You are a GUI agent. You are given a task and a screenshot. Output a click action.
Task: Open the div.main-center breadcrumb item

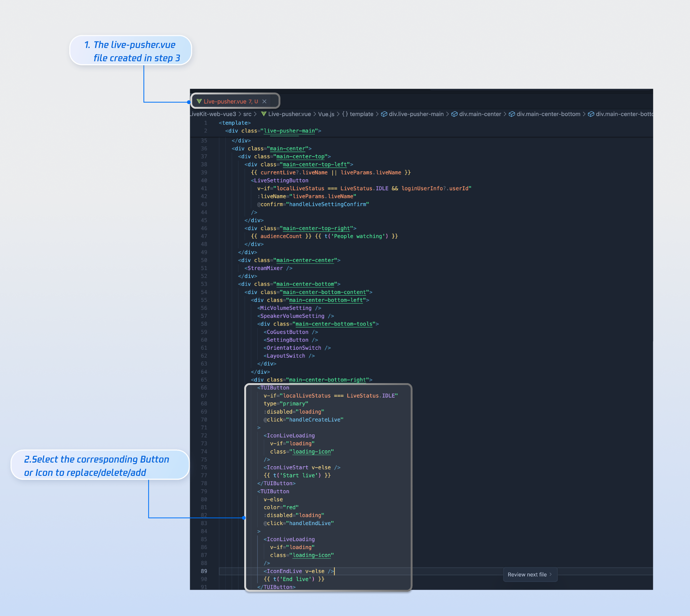480,114
